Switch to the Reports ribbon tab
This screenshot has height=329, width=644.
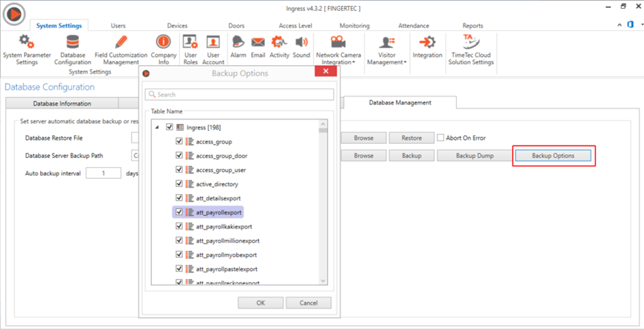[473, 25]
